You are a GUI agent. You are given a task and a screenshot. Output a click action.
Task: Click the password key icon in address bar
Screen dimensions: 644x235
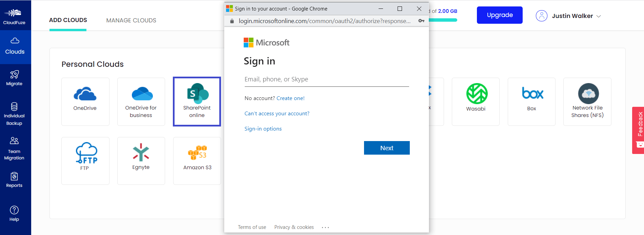[421, 21]
